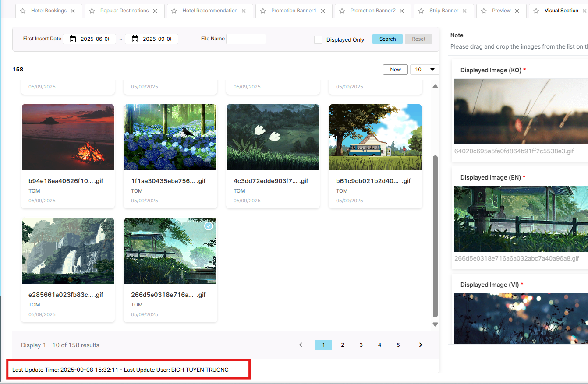Open the start date calendar icon
The height and width of the screenshot is (384, 588).
pyautogui.click(x=73, y=39)
